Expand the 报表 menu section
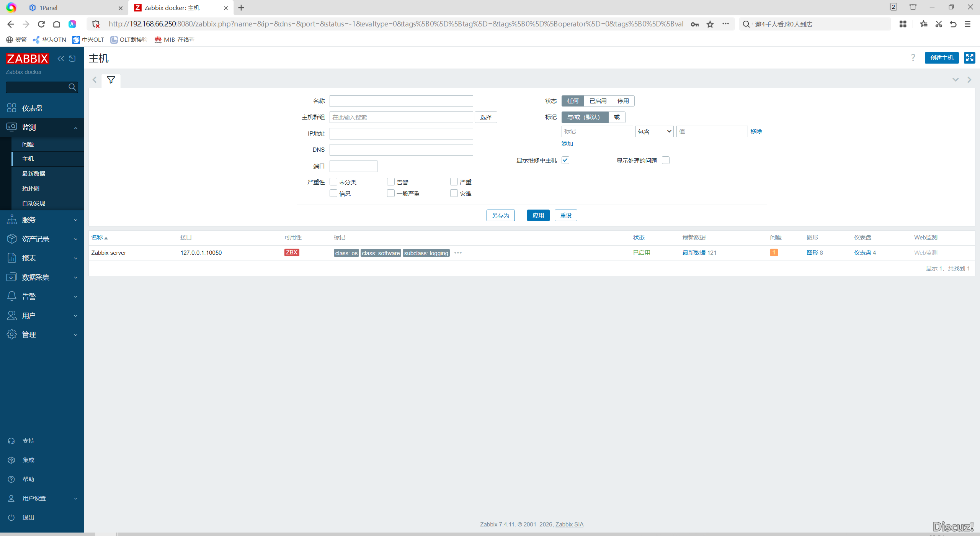 (42, 258)
